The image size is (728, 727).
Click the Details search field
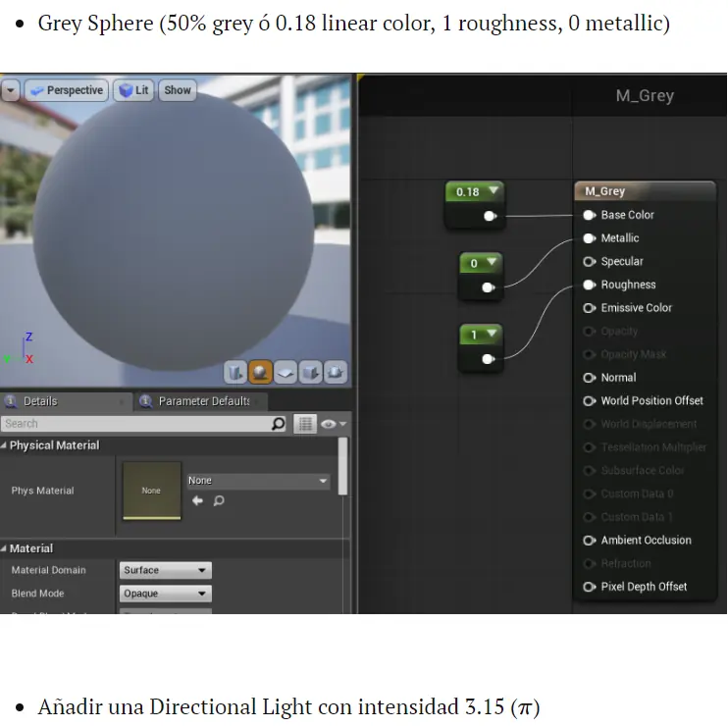136,424
